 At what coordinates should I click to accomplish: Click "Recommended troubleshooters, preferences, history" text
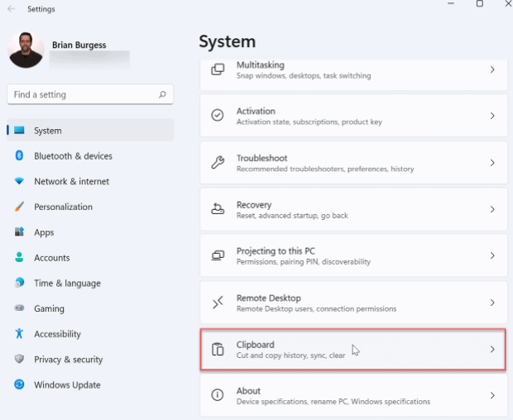[x=325, y=169]
